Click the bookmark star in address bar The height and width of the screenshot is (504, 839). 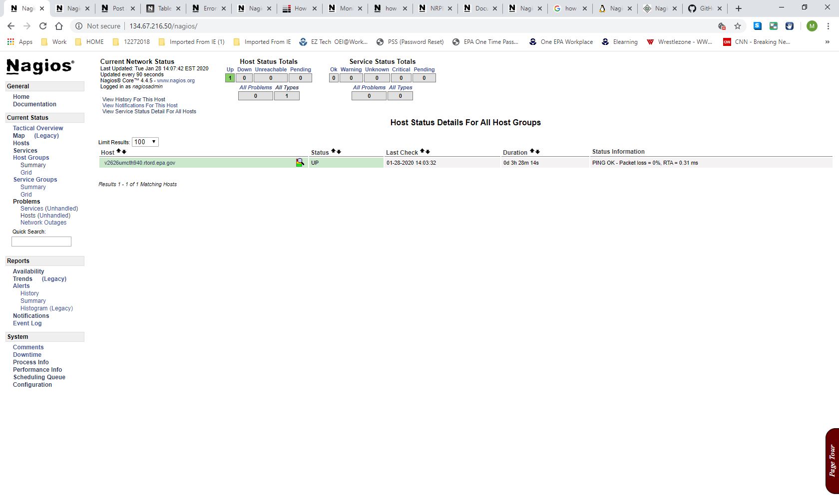pos(738,26)
